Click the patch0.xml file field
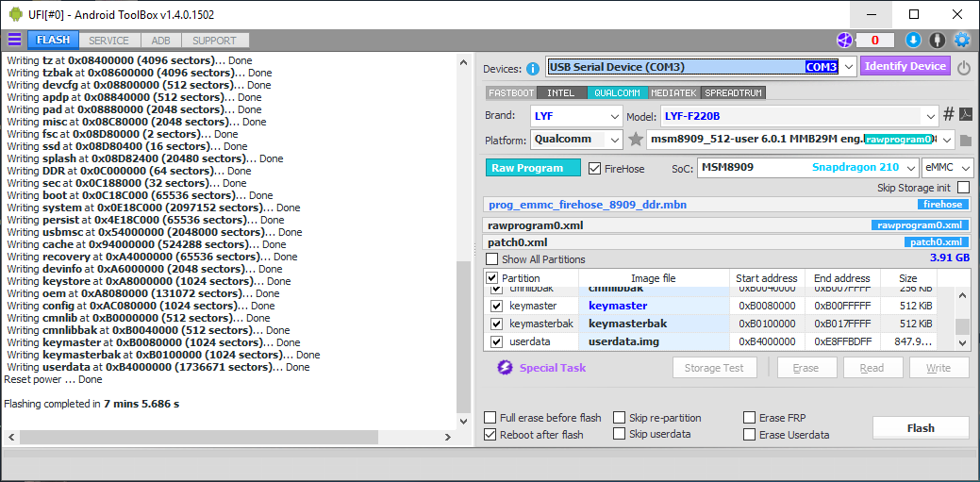This screenshot has height=482, width=980. (728, 242)
